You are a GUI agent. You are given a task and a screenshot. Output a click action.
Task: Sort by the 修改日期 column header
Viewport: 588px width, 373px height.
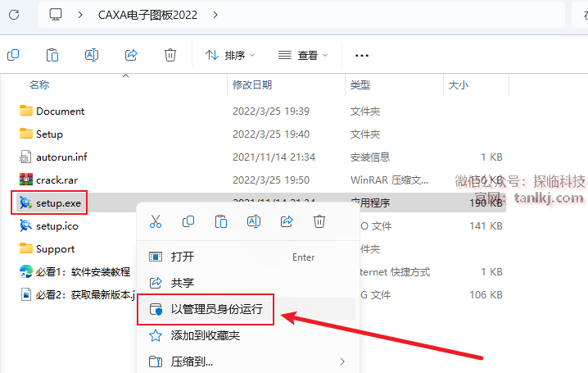[252, 84]
